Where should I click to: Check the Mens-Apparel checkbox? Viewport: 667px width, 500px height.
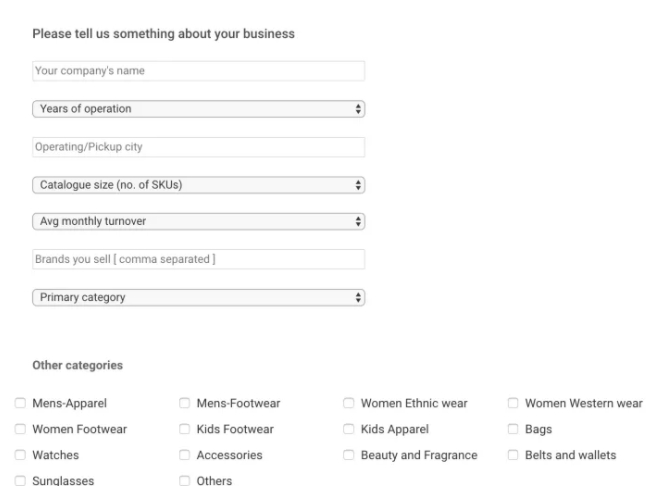pyautogui.click(x=21, y=404)
